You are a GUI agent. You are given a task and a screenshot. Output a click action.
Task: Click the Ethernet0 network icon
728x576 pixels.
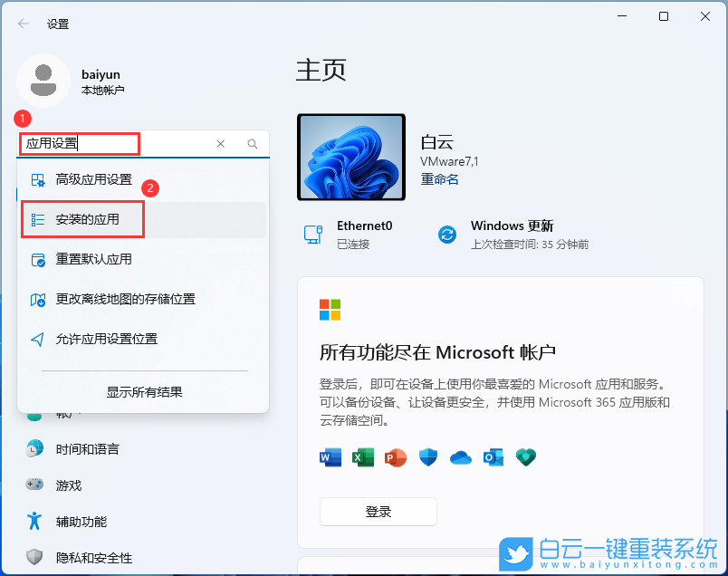click(313, 234)
